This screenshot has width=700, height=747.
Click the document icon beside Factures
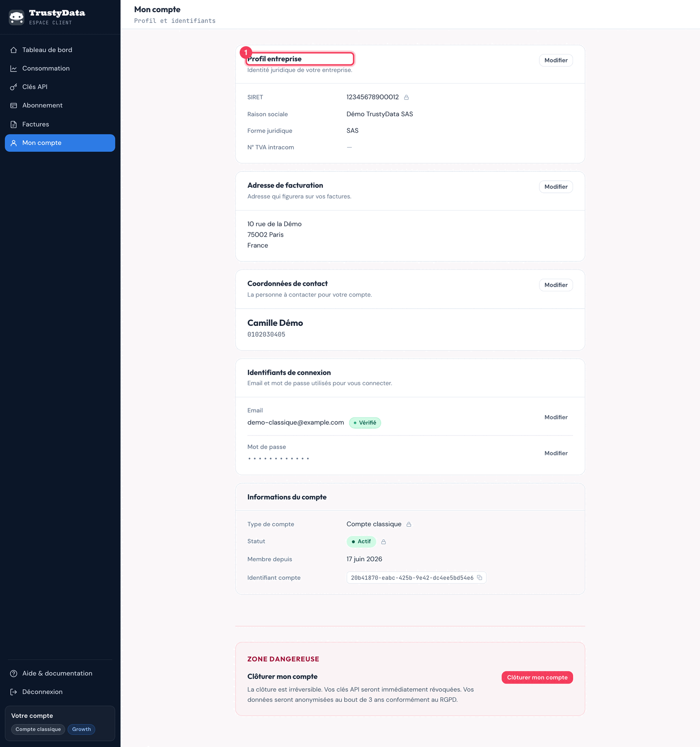click(14, 124)
